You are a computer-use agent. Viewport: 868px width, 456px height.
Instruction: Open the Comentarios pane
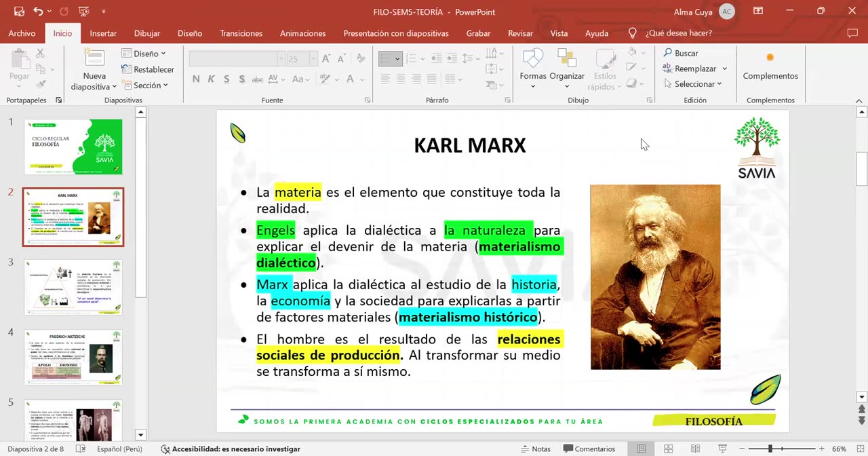[x=589, y=449]
